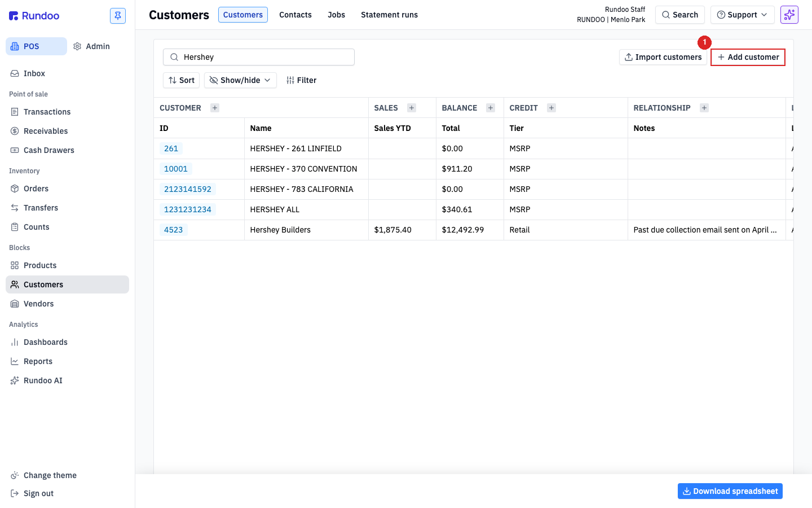The width and height of the screenshot is (812, 508).
Task: Select the POS mode tab
Action: 36,46
